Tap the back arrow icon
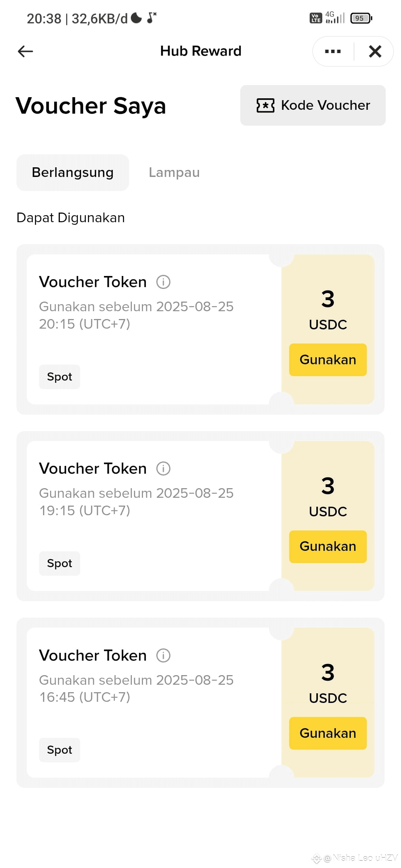Viewport: 401px width, 868px height. pyautogui.click(x=25, y=51)
